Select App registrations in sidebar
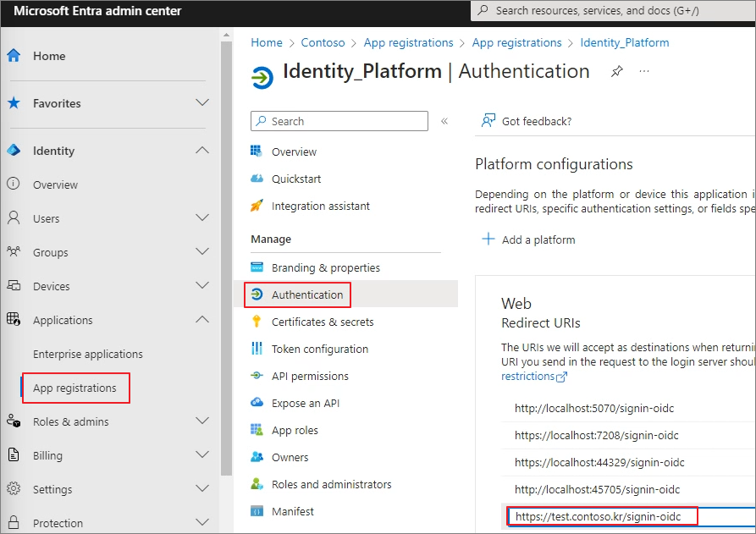 tap(74, 388)
